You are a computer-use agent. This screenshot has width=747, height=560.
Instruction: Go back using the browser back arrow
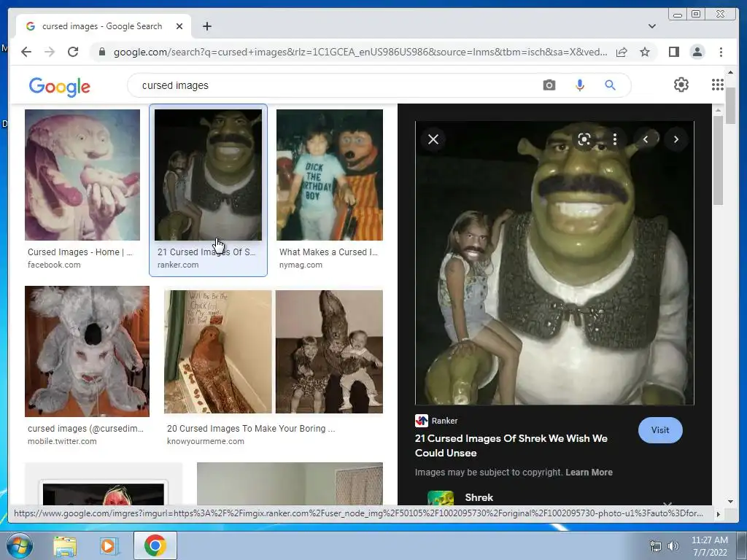[26, 52]
